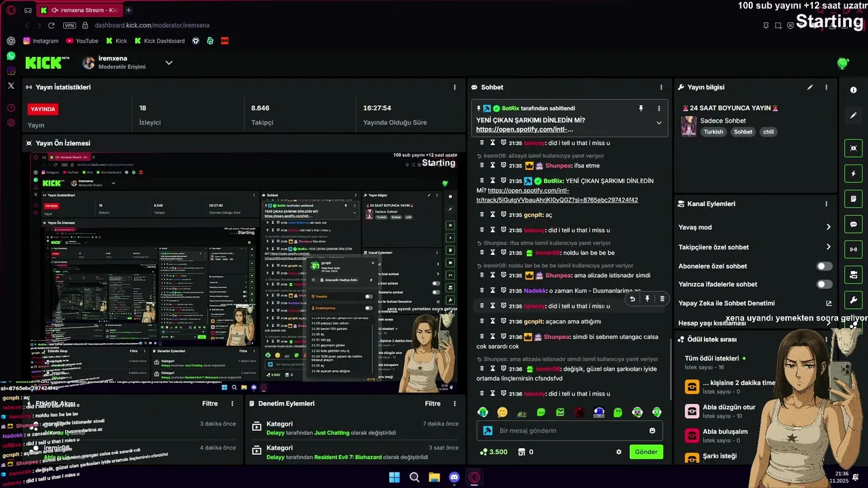Pin the hovered message via floating actions
The image size is (868, 488).
(x=647, y=299)
